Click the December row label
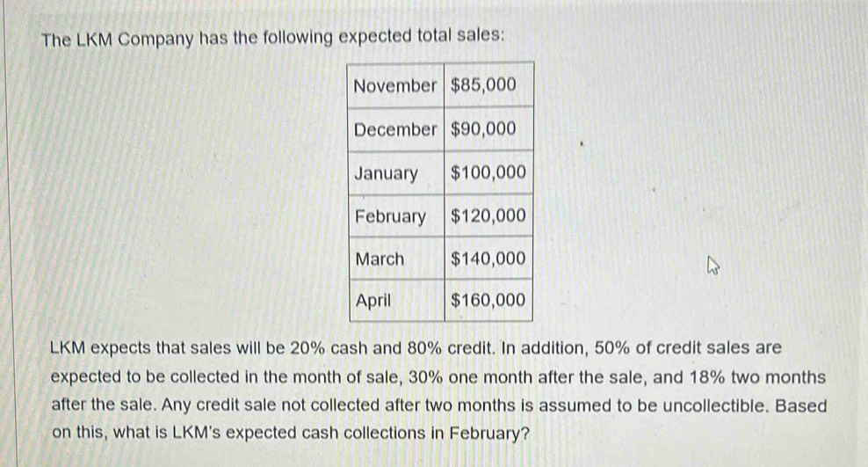This screenshot has width=868, height=467. (x=394, y=128)
